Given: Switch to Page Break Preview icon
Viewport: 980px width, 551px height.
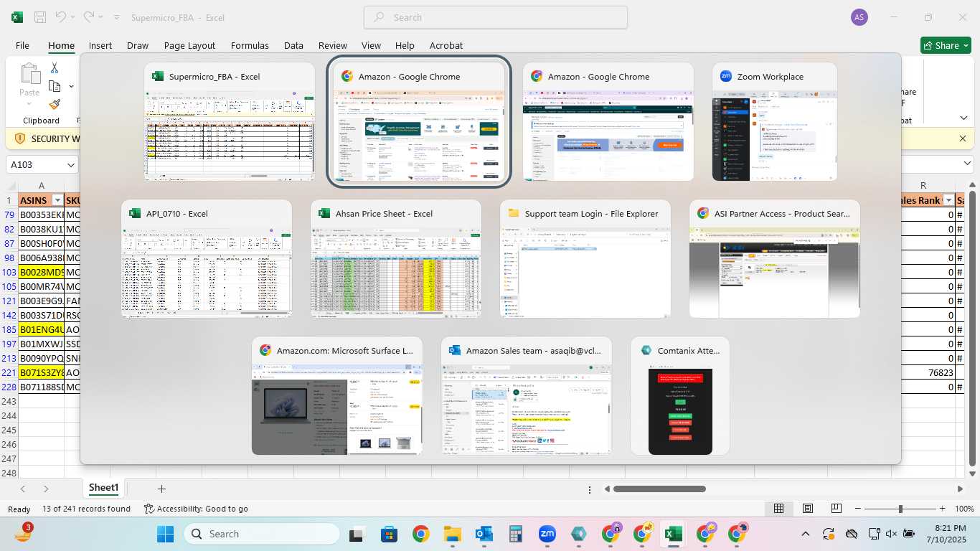Looking at the screenshot, I should [836, 509].
